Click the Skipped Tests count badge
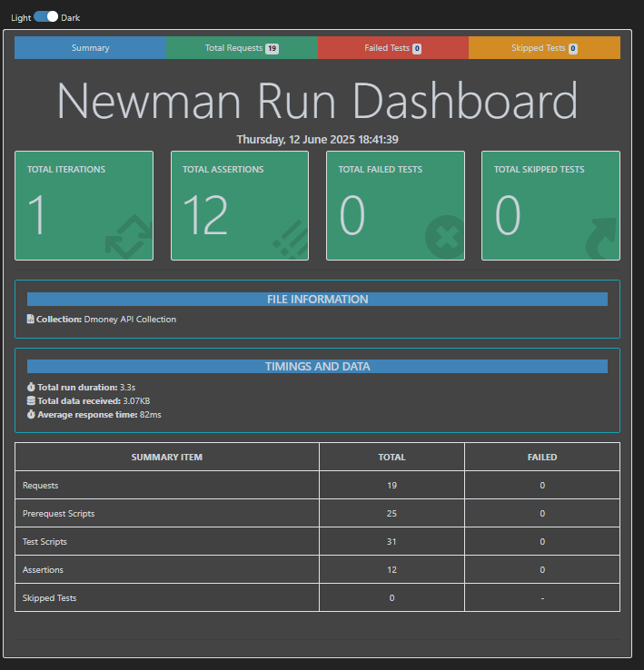This screenshot has width=644, height=670. (x=573, y=48)
